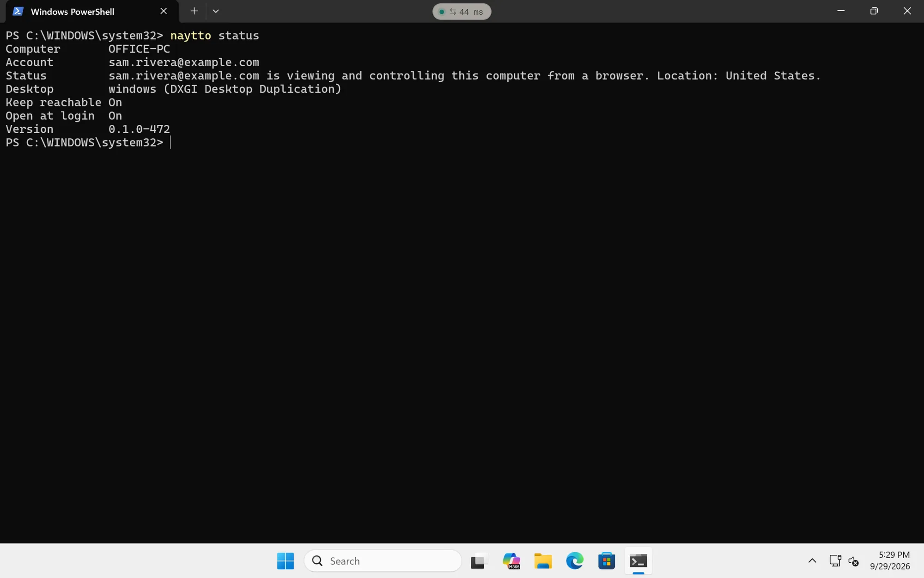Select the Windows PowerShell tab
Screen dimensions: 924x578
coord(92,12)
